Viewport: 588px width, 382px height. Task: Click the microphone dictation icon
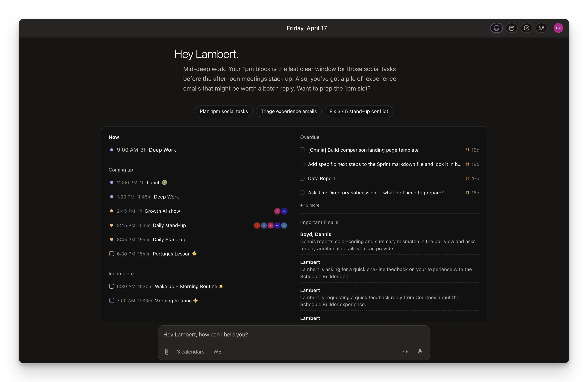coord(419,352)
